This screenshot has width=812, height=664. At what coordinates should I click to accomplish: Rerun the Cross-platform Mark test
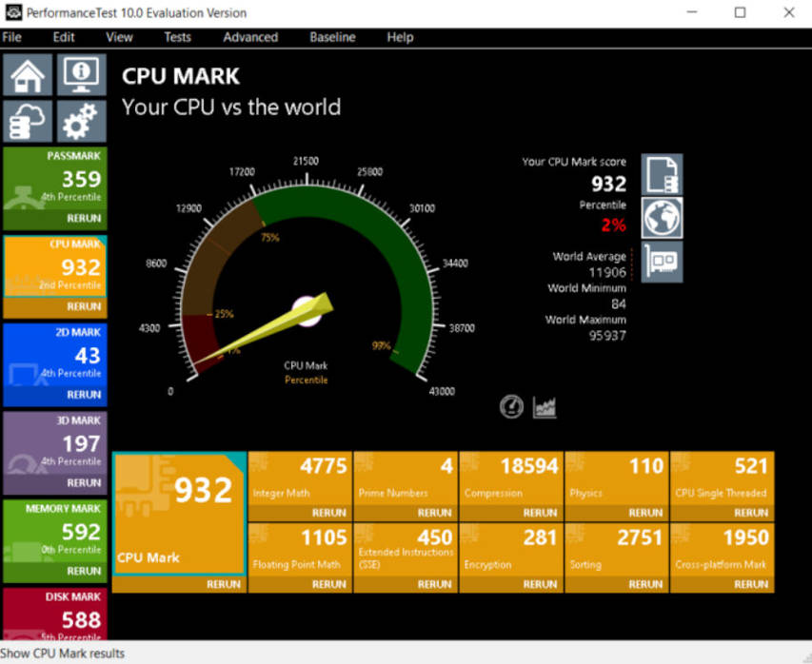tap(751, 584)
